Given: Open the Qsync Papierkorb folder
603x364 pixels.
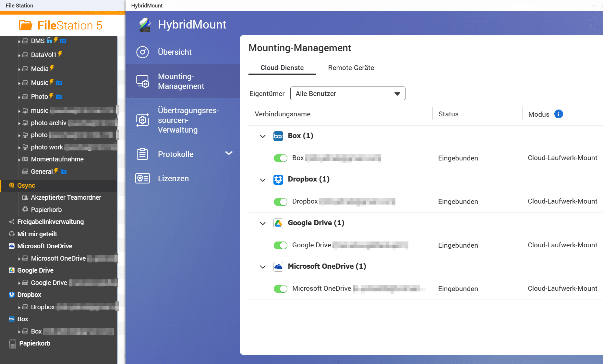Looking at the screenshot, I should pyautogui.click(x=46, y=210).
